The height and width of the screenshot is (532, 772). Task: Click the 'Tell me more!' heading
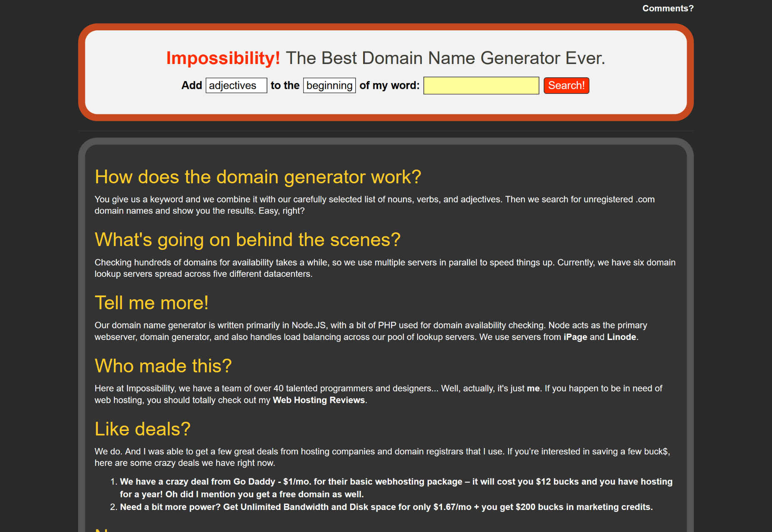coord(151,303)
